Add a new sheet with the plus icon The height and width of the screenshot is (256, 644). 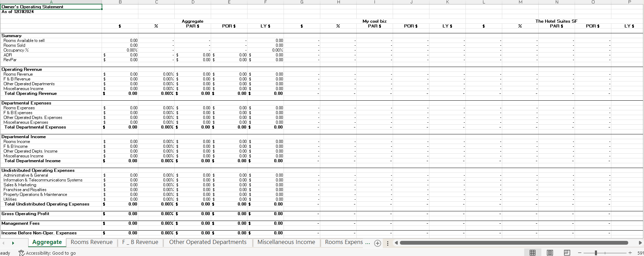[378, 243]
